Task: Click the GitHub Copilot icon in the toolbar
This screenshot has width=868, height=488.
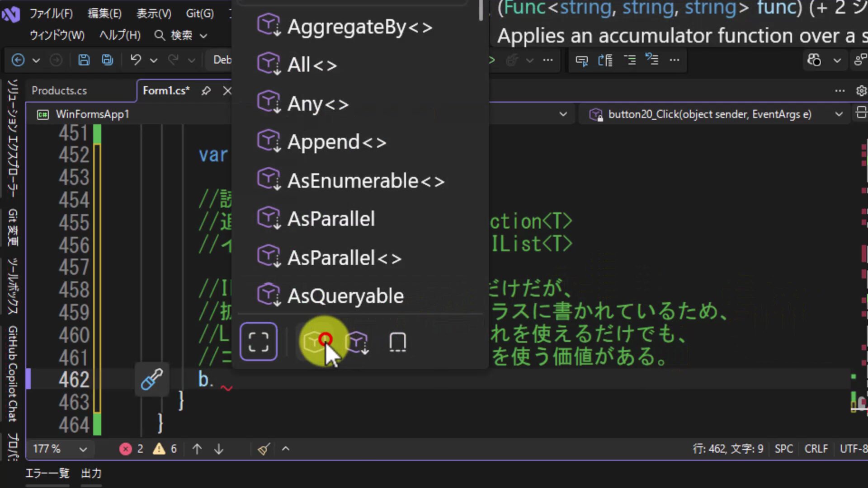Action: coord(814,60)
